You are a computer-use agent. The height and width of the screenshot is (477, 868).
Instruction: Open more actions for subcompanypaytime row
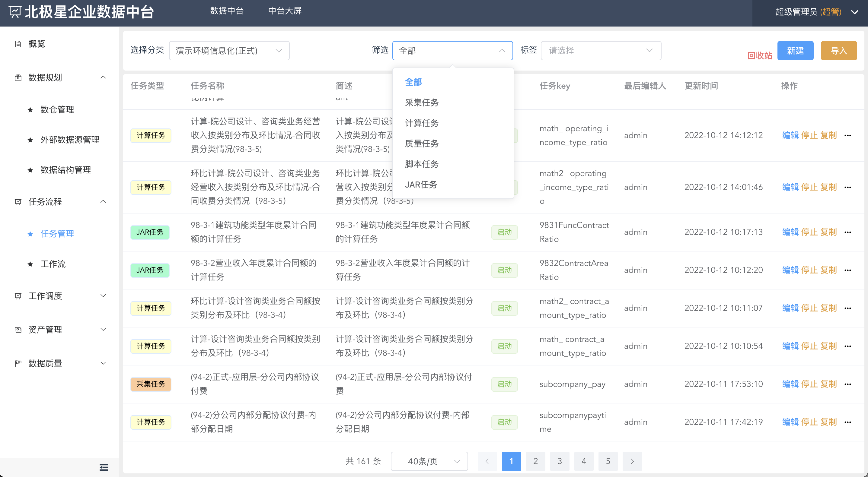[x=848, y=422]
